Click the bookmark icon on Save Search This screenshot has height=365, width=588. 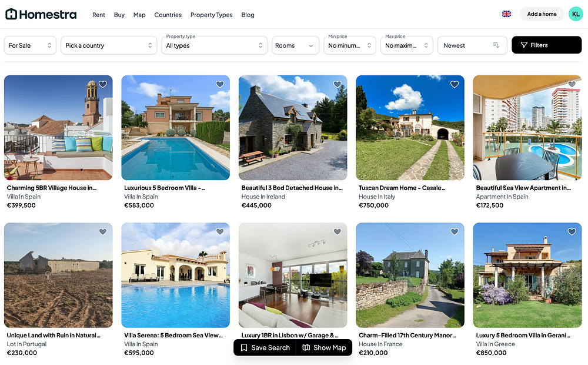click(x=244, y=348)
